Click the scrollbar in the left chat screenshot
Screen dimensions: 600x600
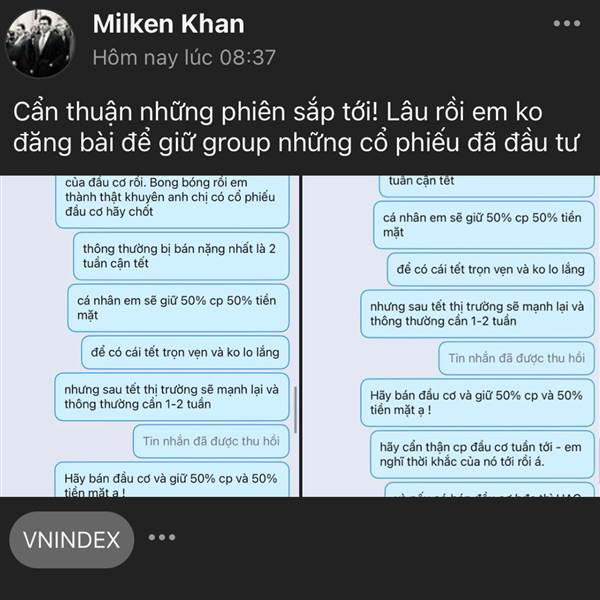pos(295,409)
